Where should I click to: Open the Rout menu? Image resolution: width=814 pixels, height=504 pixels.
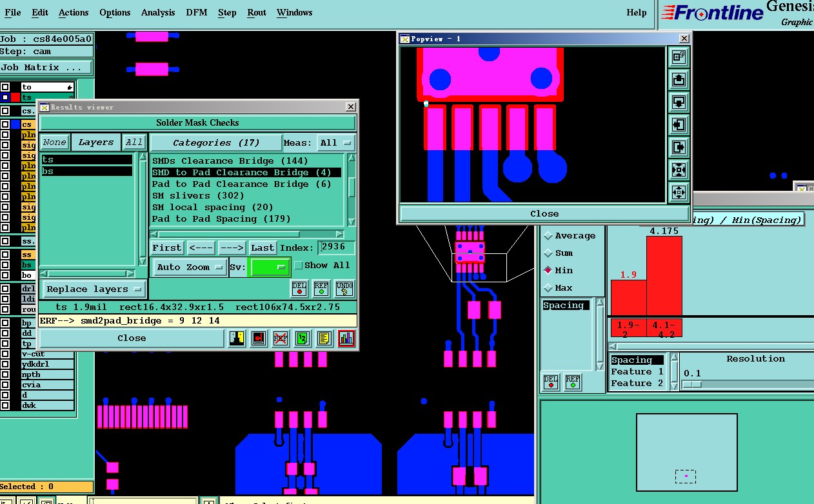[257, 12]
